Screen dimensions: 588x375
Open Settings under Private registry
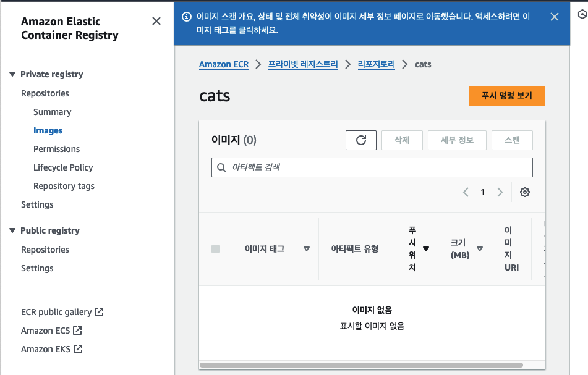coord(37,204)
